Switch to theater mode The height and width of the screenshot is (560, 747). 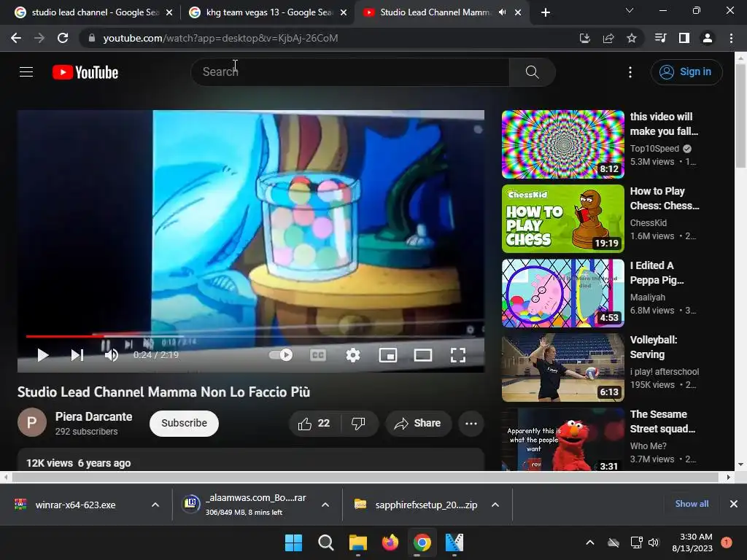(423, 355)
